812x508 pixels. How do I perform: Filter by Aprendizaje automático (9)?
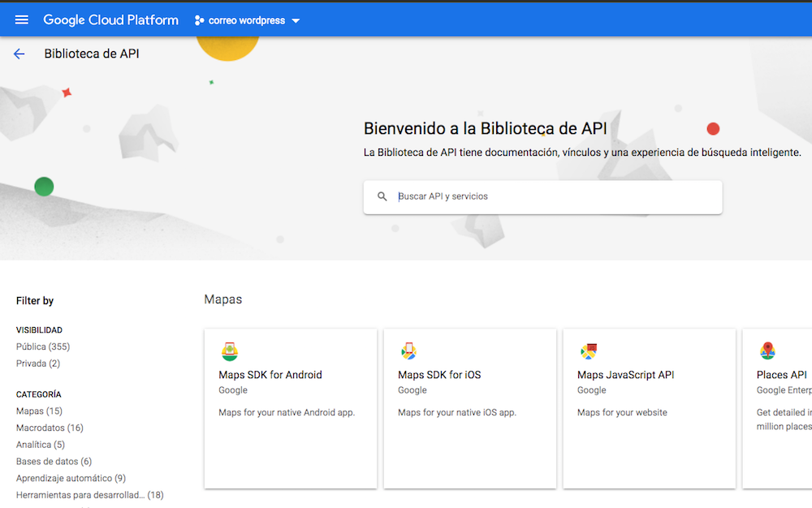[71, 479]
